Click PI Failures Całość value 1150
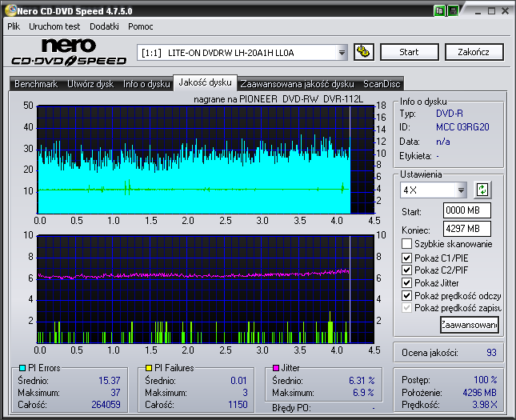Image resolution: width=516 pixels, height=420 pixels. click(238, 405)
